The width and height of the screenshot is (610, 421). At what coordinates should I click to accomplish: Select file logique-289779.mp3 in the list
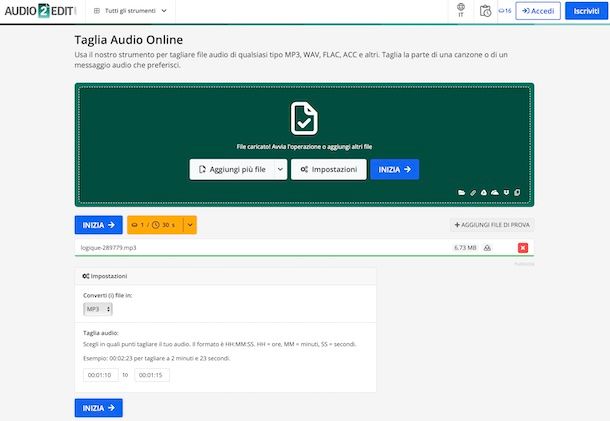[109, 247]
